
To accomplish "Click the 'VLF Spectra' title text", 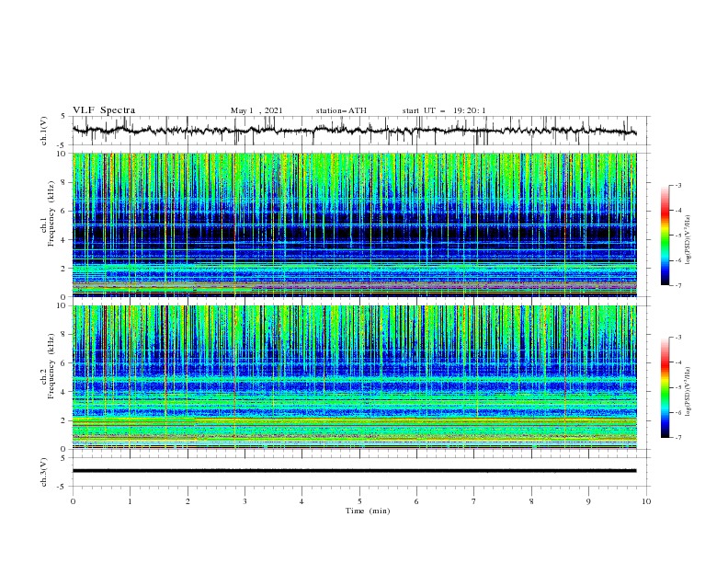I will point(104,110).
